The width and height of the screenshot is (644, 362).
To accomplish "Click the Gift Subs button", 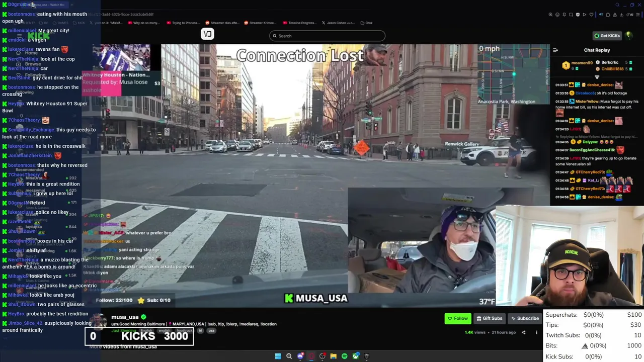I will 489,318.
